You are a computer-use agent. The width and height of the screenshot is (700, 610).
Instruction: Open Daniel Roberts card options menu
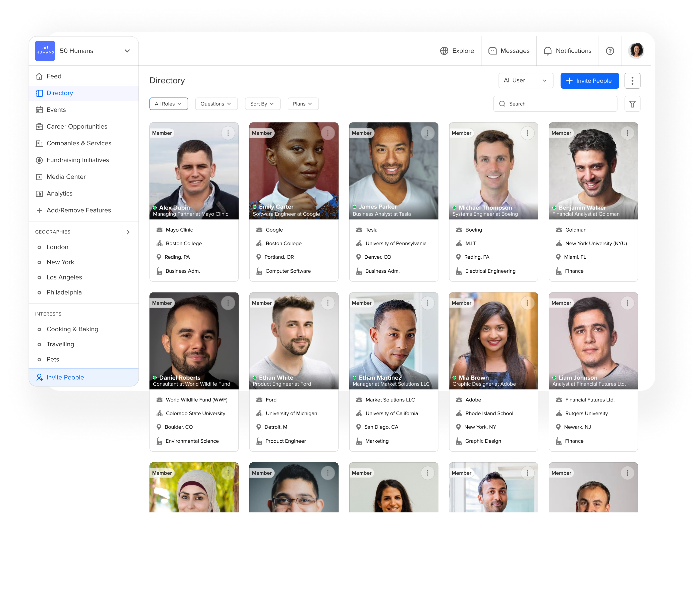click(x=228, y=303)
